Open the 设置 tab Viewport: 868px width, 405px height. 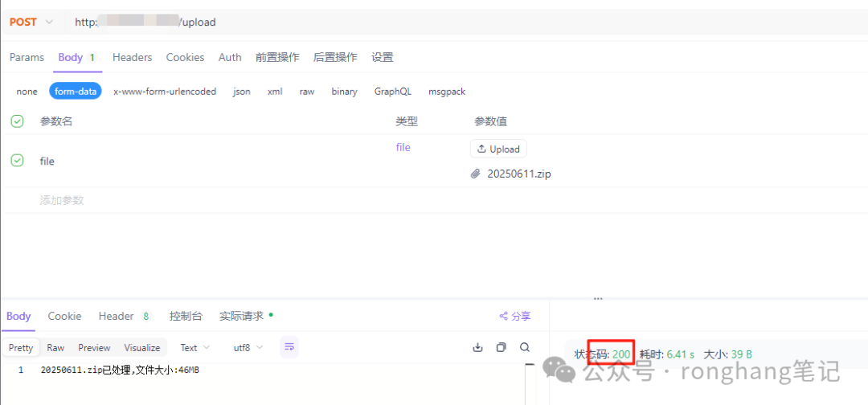[x=382, y=57]
